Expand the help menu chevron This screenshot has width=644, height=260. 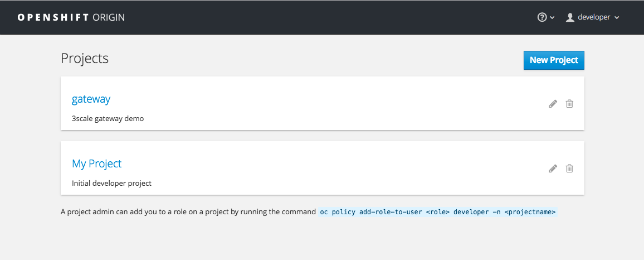click(x=553, y=18)
